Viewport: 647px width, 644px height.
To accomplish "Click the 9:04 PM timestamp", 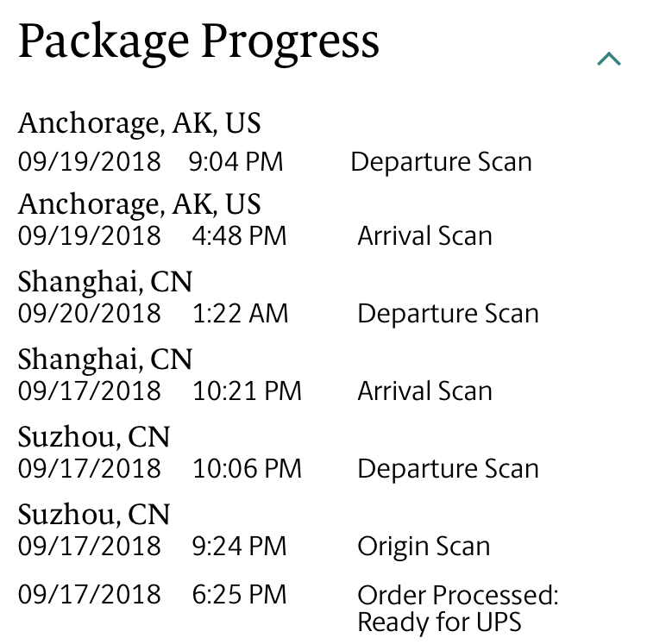I will (x=236, y=162).
